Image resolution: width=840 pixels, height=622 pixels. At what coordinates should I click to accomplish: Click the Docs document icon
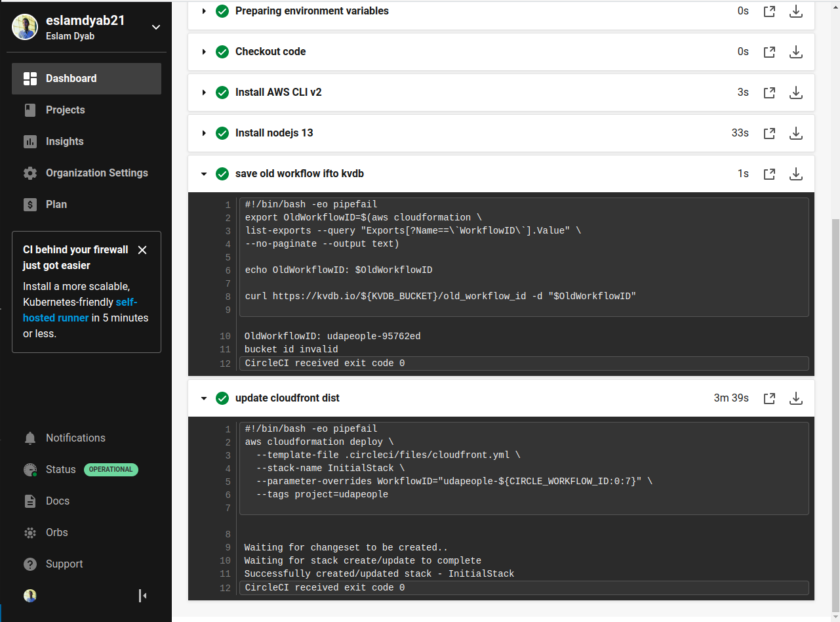click(x=30, y=501)
